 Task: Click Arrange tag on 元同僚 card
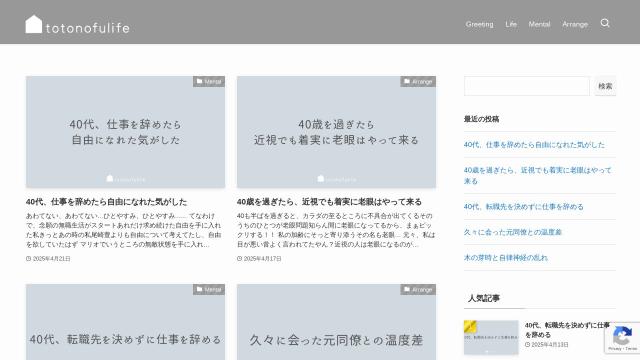pyautogui.click(x=418, y=289)
